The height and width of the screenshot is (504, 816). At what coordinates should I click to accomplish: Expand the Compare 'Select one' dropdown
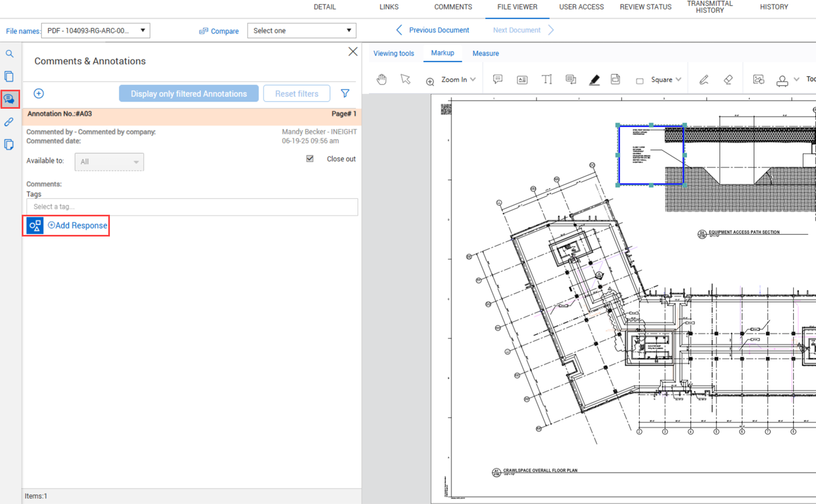coord(301,30)
